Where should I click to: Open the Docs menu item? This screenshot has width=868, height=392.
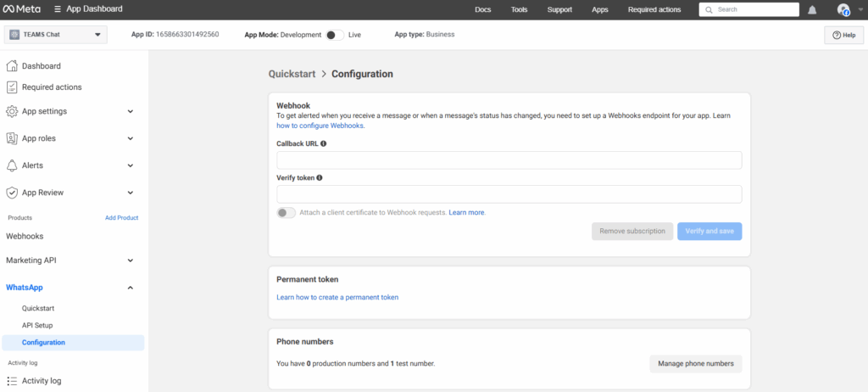(482, 9)
